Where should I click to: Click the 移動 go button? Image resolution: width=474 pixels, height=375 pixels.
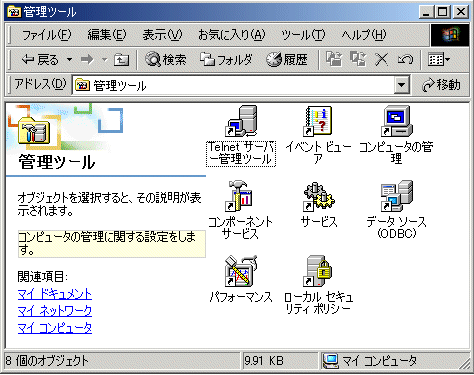(441, 85)
